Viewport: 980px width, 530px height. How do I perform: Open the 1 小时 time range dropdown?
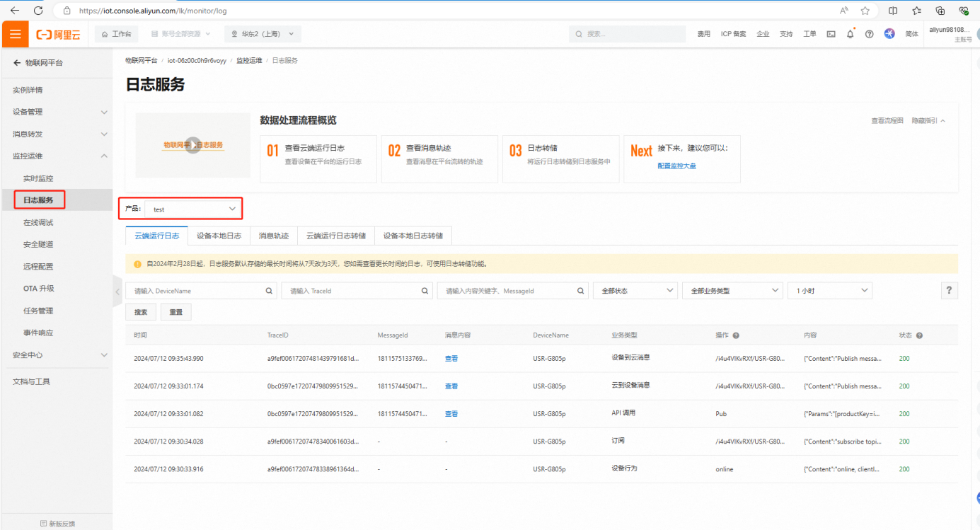[x=829, y=291]
